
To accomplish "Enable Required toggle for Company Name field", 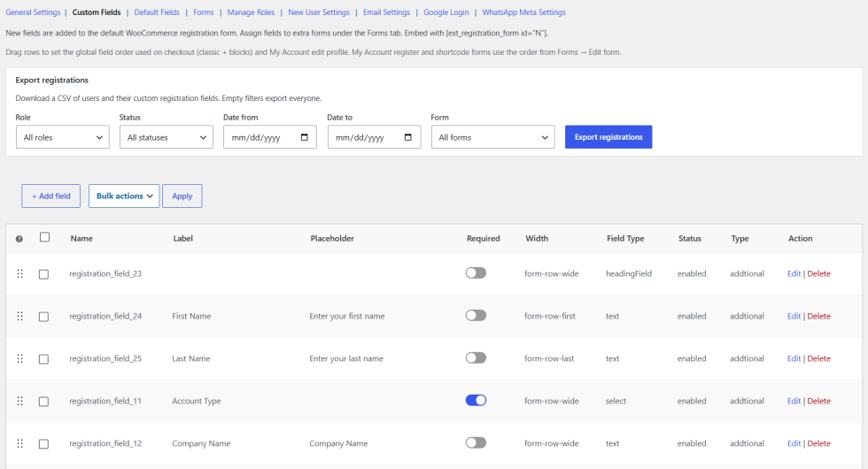I will click(x=477, y=442).
